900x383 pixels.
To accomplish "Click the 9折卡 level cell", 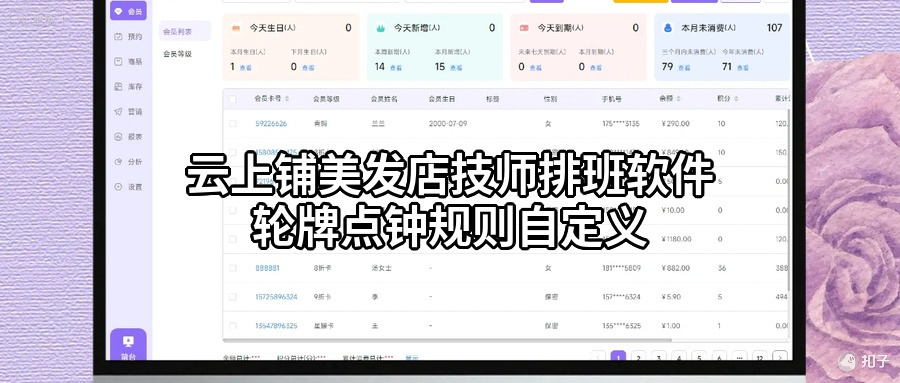I will click(x=322, y=297).
